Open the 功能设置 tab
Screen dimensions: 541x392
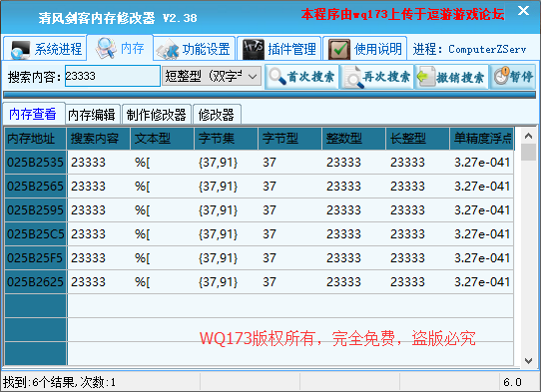(x=195, y=49)
